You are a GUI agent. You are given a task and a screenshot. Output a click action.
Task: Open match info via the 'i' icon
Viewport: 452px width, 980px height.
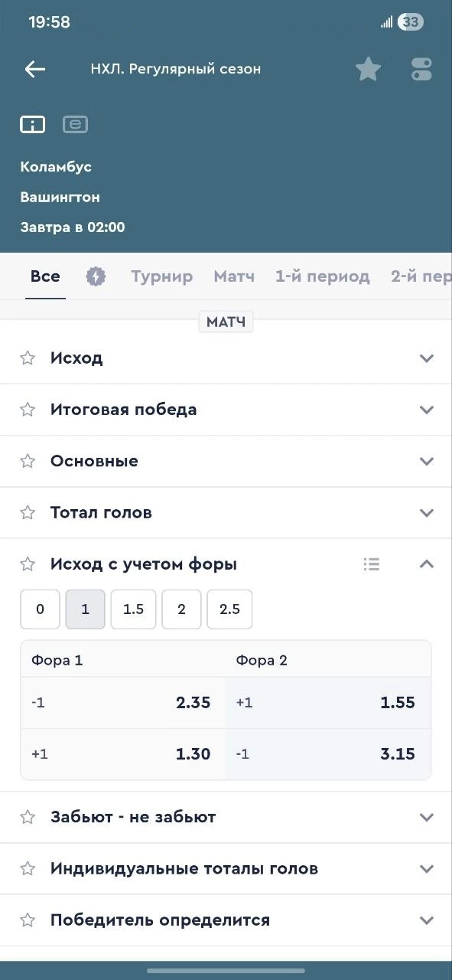pyautogui.click(x=32, y=124)
